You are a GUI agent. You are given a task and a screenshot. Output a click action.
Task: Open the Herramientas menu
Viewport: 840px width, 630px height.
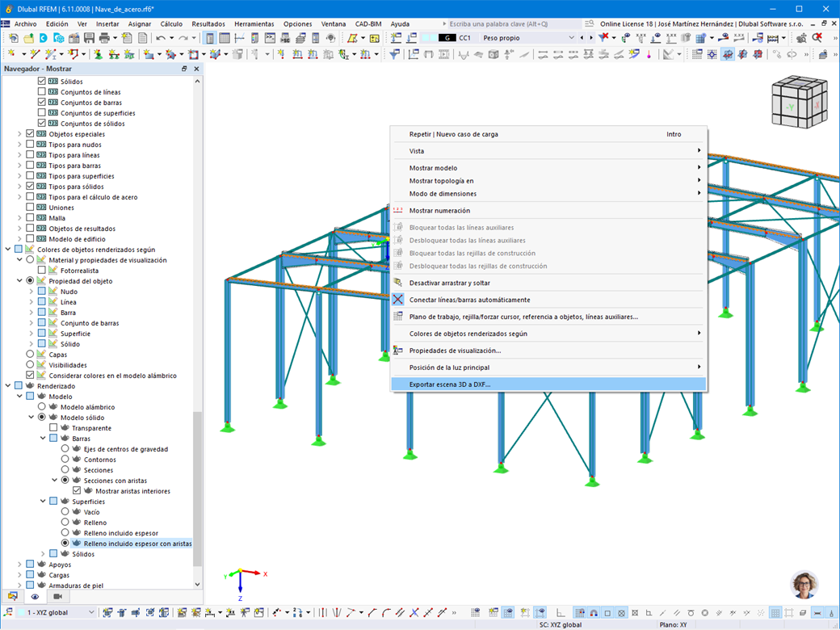point(254,24)
